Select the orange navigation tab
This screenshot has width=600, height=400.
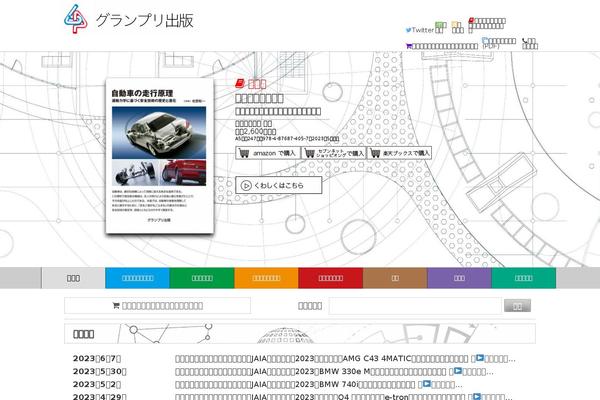(x=266, y=278)
